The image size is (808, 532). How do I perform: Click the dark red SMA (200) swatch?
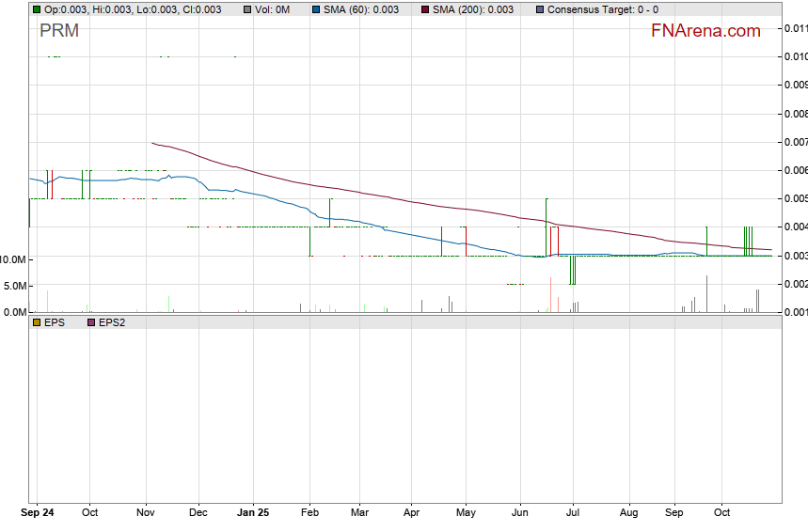[x=424, y=9]
